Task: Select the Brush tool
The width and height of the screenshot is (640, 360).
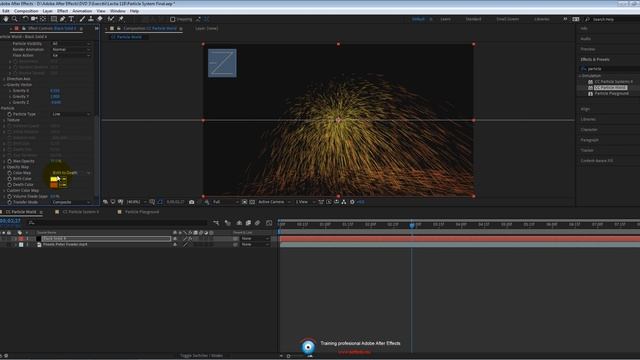Action: pos(82,19)
